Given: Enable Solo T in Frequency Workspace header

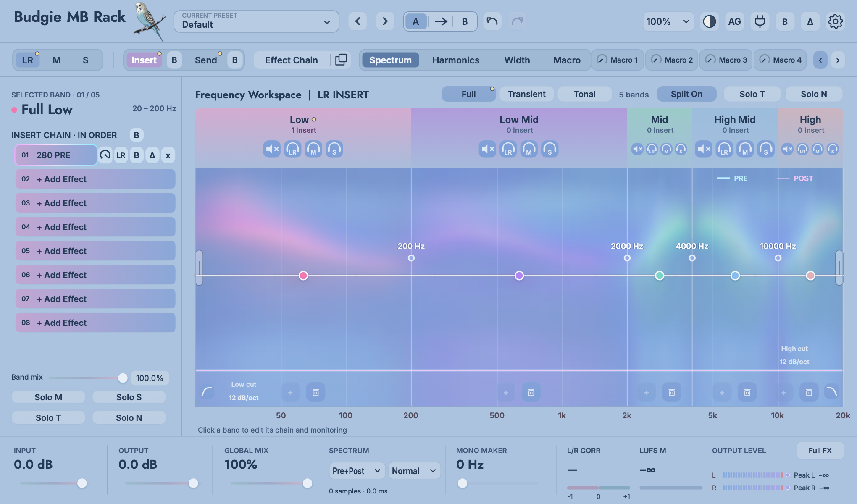Looking at the screenshot, I should 752,94.
